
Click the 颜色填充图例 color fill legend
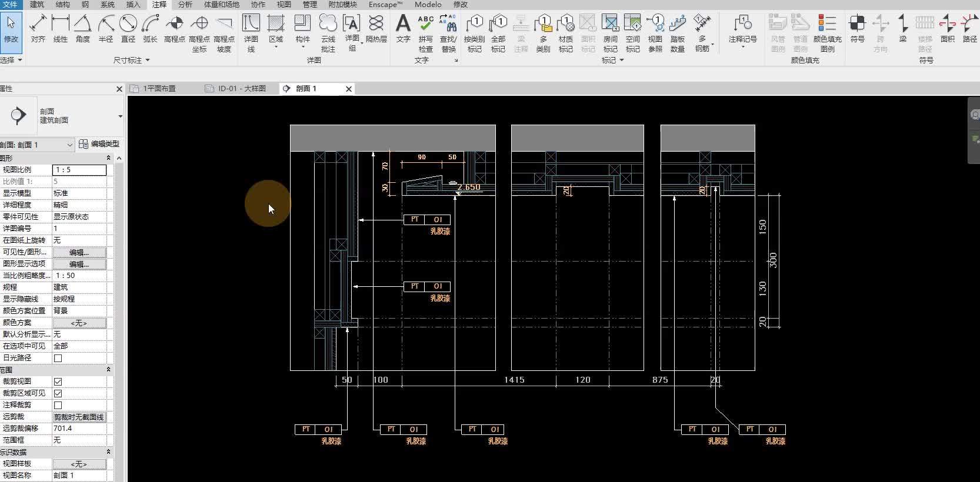click(x=828, y=34)
